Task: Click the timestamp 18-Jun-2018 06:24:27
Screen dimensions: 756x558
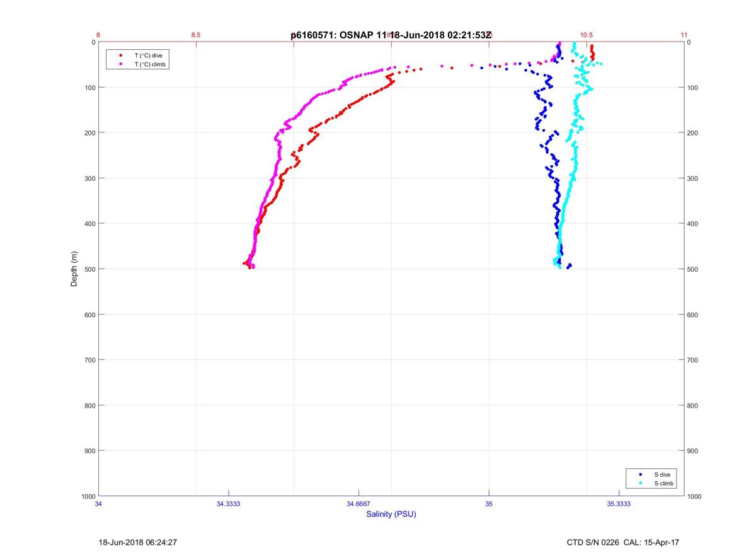Action: [137, 542]
